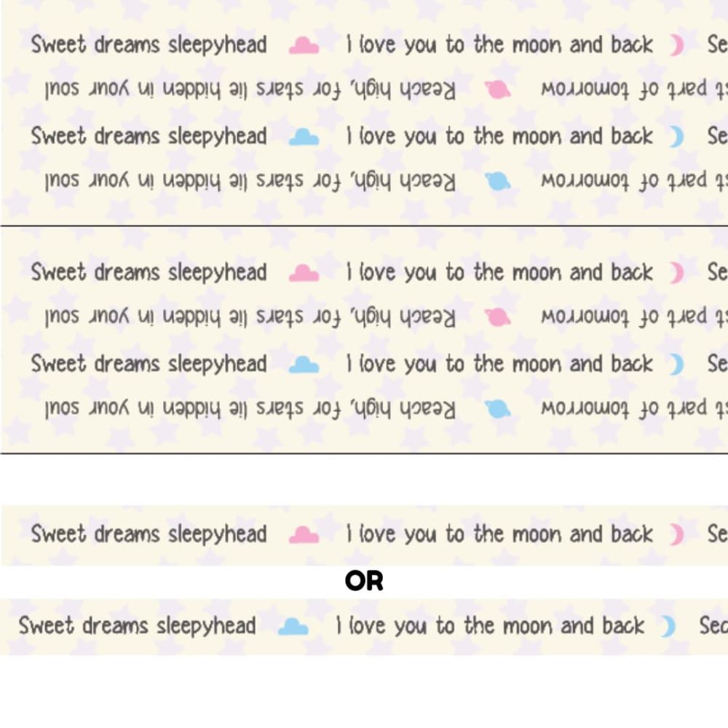Click the pink crescent moon in the middle panel
728x728 pixels.
(x=677, y=273)
